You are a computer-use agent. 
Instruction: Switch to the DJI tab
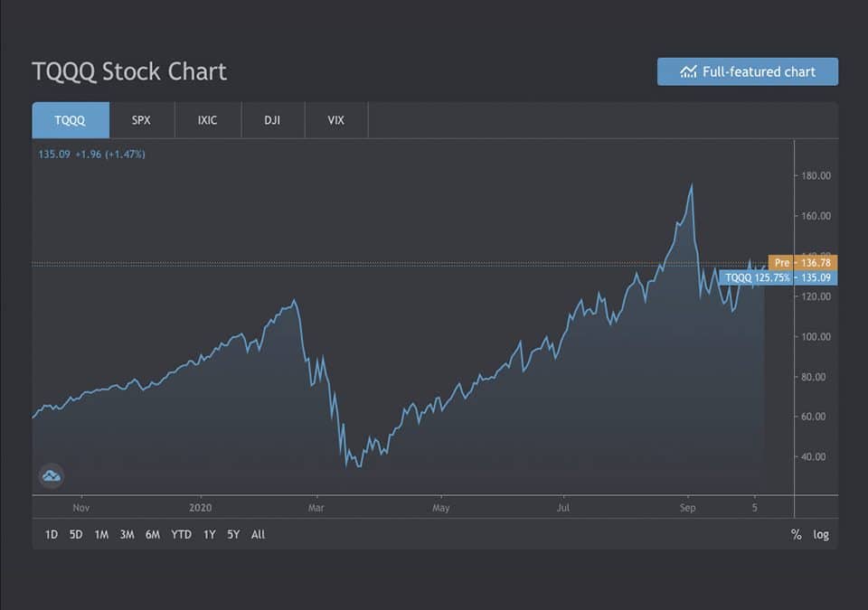tap(272, 120)
